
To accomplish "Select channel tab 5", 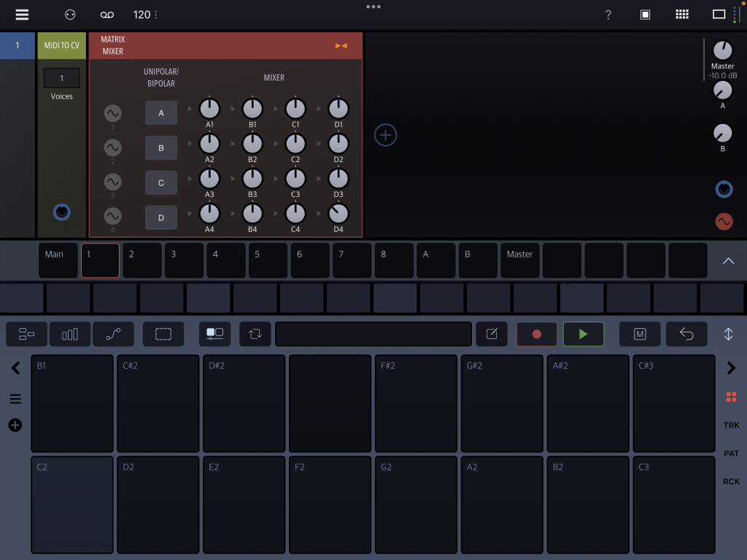I will point(268,260).
